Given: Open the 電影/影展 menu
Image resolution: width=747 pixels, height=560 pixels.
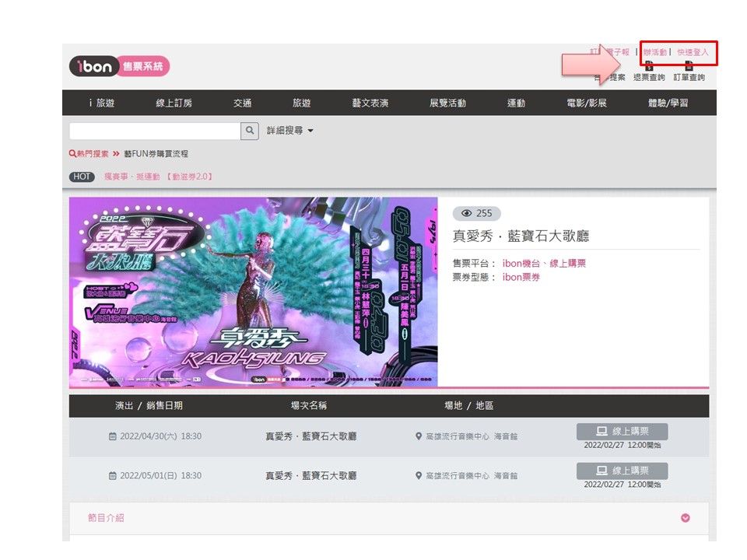Looking at the screenshot, I should 587,103.
